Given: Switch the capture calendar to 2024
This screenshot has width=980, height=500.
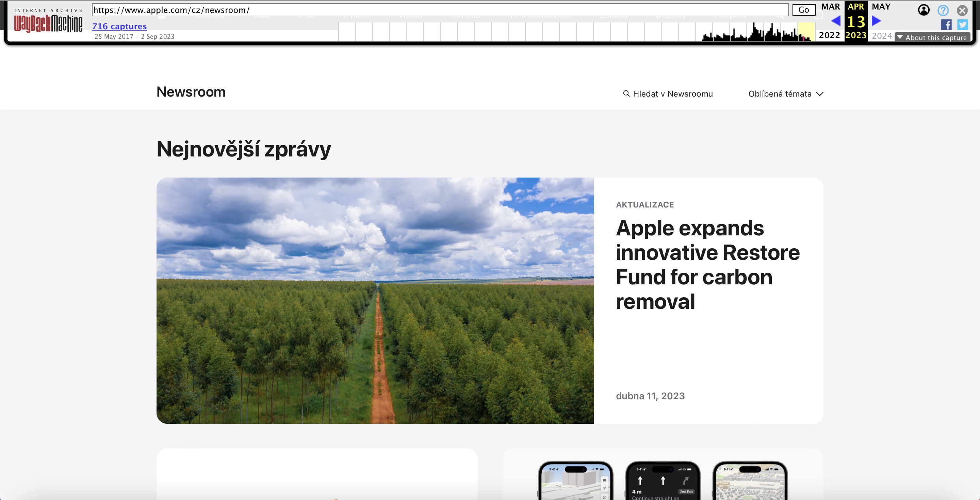Looking at the screenshot, I should point(882,35).
